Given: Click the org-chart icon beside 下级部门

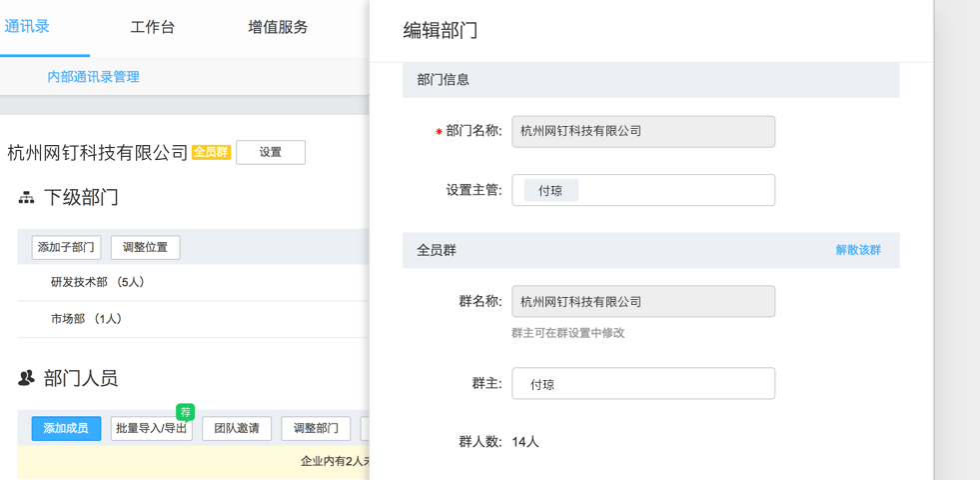Looking at the screenshot, I should tap(26, 198).
